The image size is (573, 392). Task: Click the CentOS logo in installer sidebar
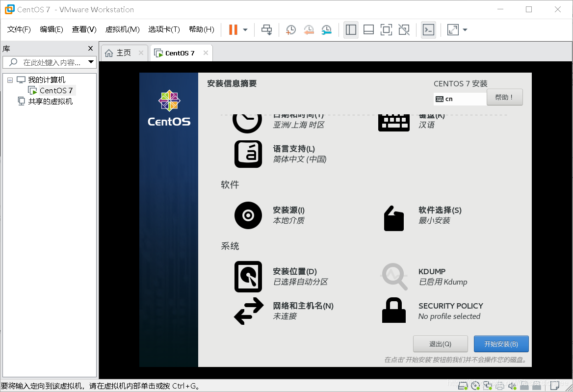(x=169, y=108)
